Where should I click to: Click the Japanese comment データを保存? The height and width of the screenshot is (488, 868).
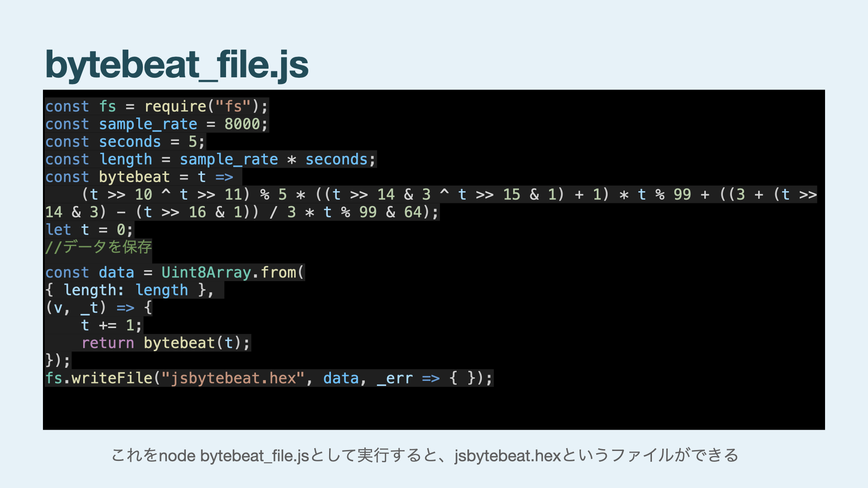click(99, 247)
